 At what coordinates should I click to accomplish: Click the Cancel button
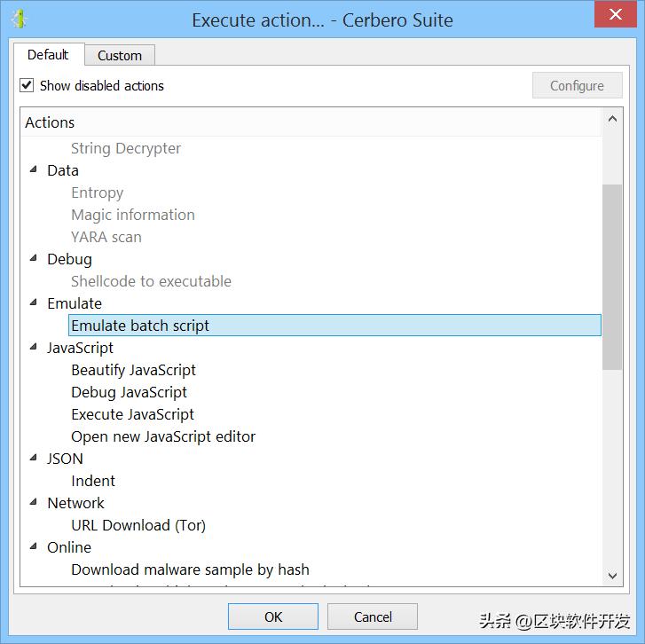coord(373,617)
